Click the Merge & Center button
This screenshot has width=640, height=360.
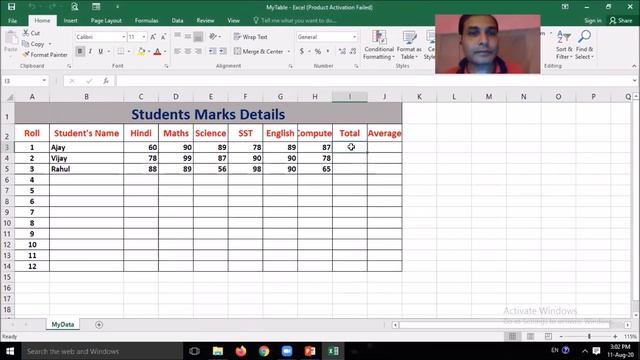click(x=259, y=51)
